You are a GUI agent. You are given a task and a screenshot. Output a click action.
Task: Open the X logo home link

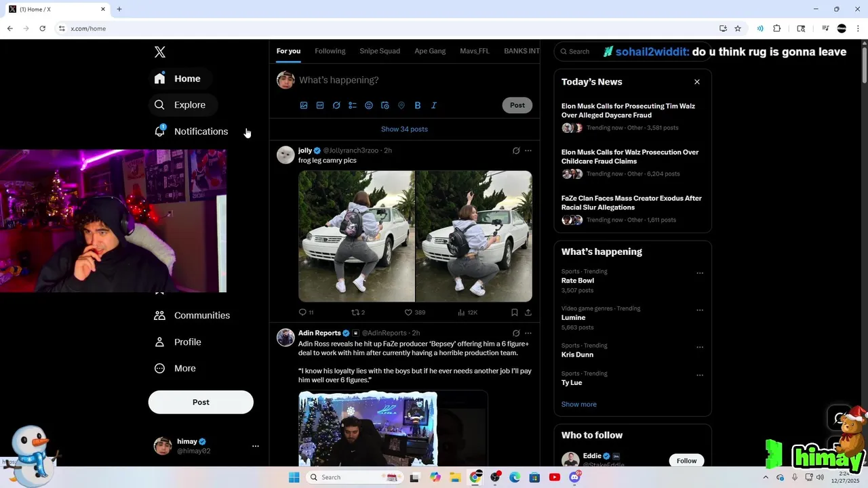(x=159, y=52)
